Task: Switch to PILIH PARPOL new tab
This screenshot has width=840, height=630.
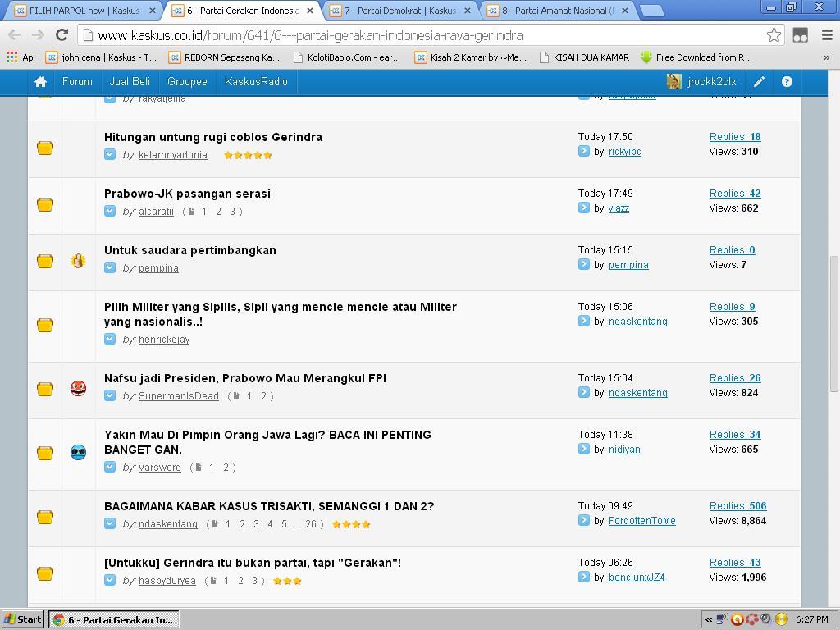Action: pyautogui.click(x=83, y=11)
